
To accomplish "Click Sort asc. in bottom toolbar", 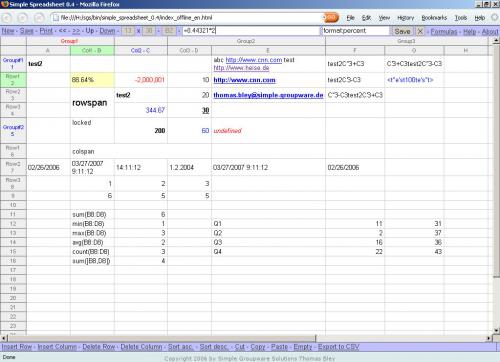I will [181, 347].
